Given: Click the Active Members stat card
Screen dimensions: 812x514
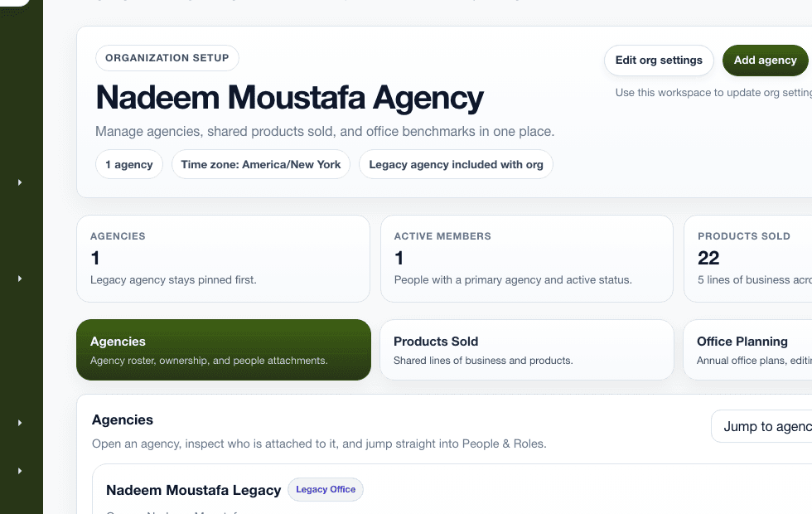Looking at the screenshot, I should pyautogui.click(x=526, y=259).
